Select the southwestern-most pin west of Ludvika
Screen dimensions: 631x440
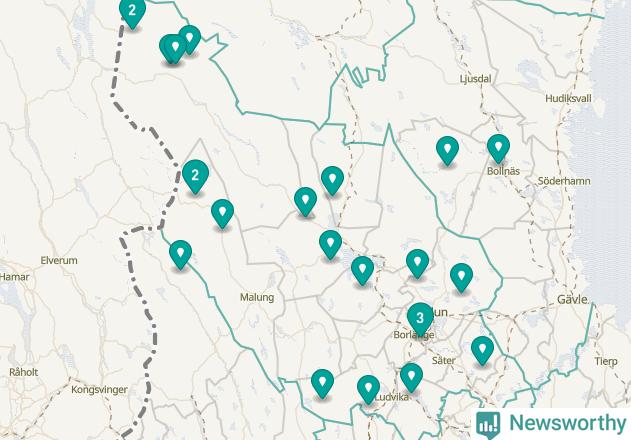click(x=322, y=383)
